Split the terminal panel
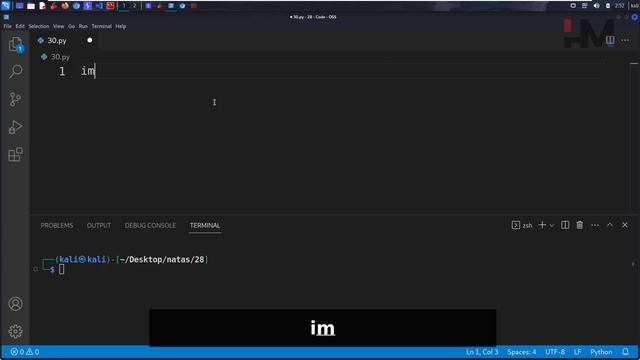The height and width of the screenshot is (360, 640). coord(565,225)
